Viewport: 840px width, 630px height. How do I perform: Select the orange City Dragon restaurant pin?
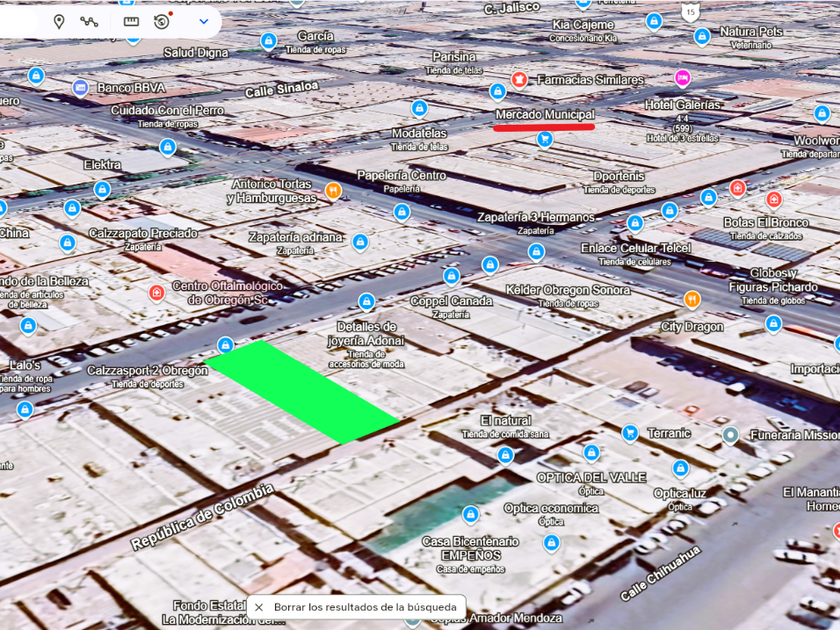(x=692, y=299)
